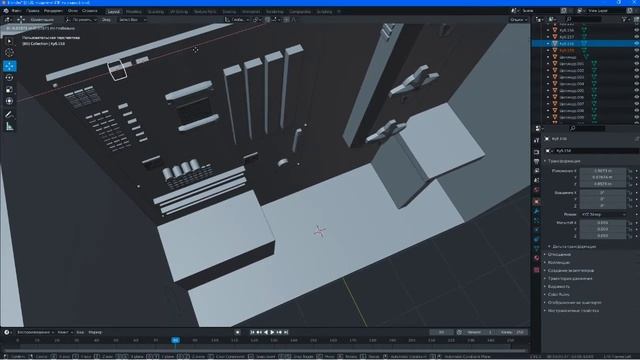Toggle snapping in the viewport header
This screenshot has width=640, height=360.
tap(267, 20)
